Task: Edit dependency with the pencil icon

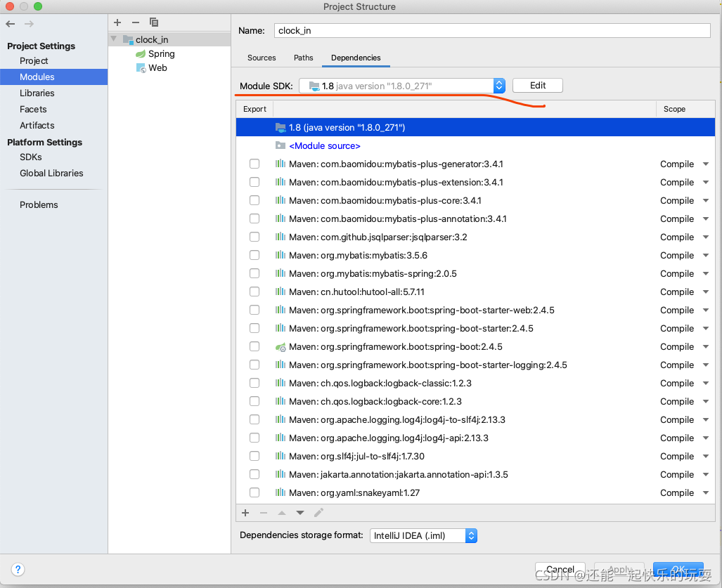Action: tap(318, 513)
